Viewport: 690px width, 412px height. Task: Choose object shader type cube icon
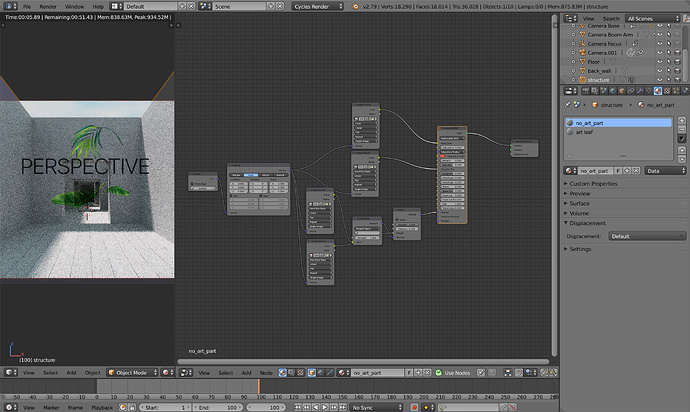click(312, 372)
